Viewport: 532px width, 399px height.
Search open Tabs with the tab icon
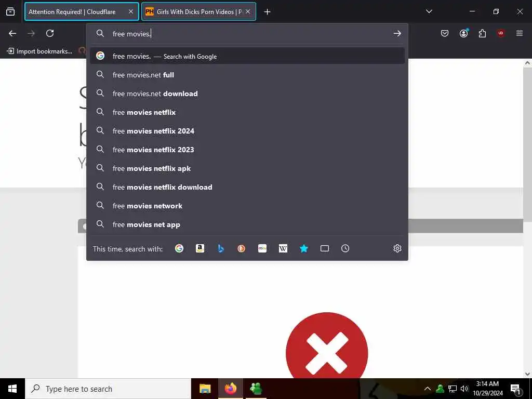(x=324, y=248)
